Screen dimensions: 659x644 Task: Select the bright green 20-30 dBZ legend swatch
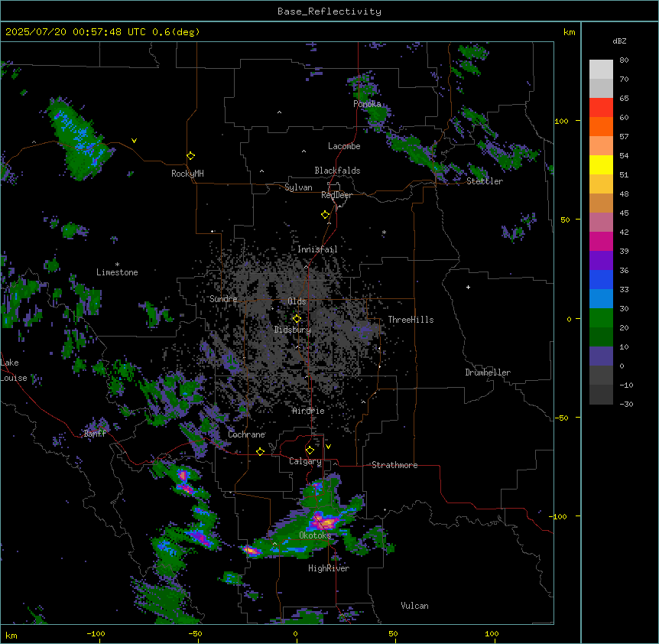coord(601,318)
